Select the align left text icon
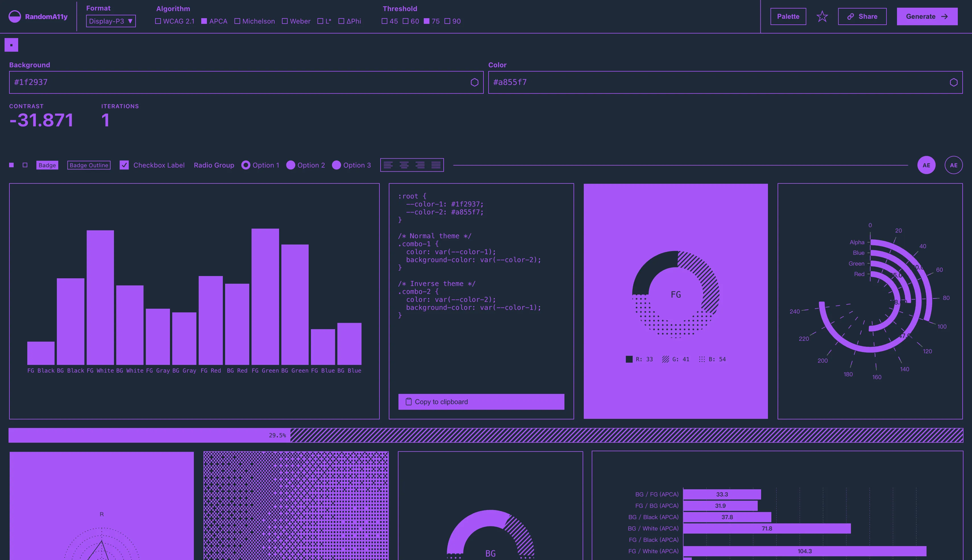 (388, 165)
